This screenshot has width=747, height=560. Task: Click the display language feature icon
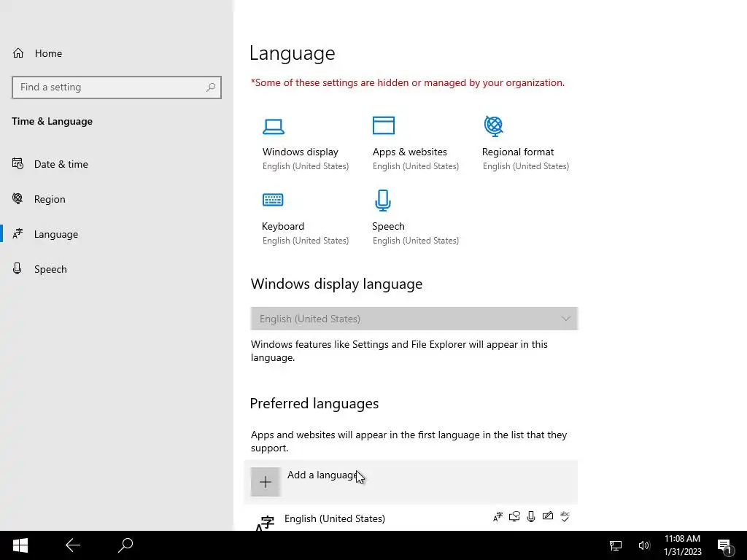(498, 517)
